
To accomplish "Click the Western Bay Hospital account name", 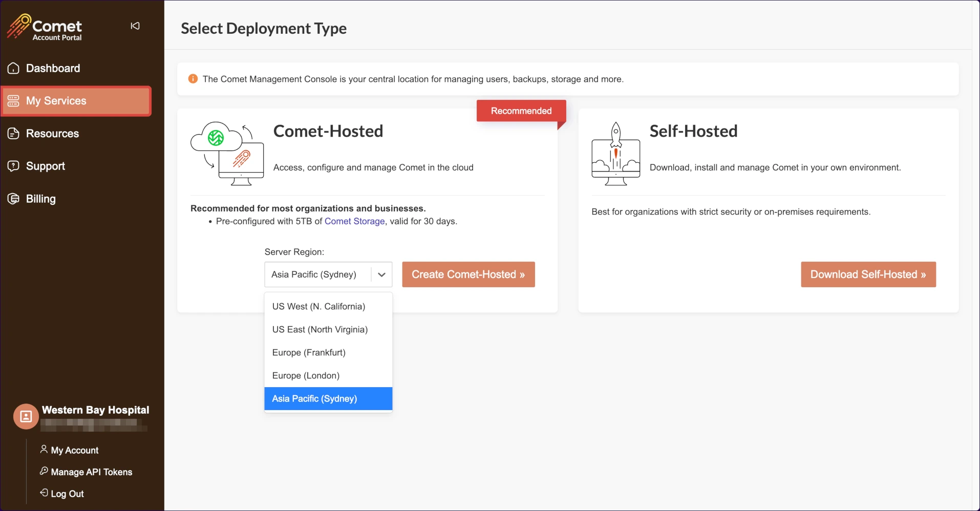I will click(96, 410).
